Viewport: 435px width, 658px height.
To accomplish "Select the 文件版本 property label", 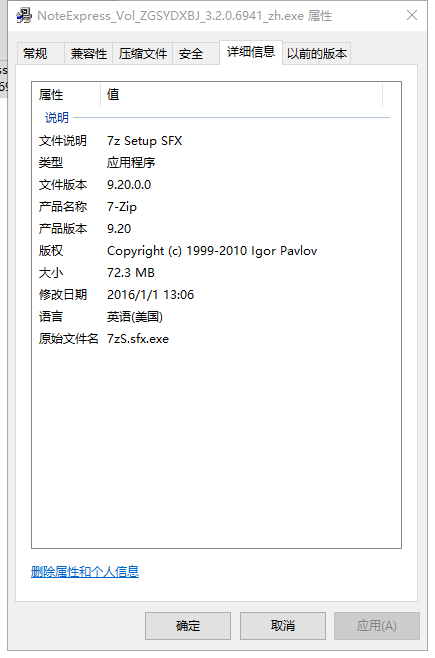I will click(63, 185).
